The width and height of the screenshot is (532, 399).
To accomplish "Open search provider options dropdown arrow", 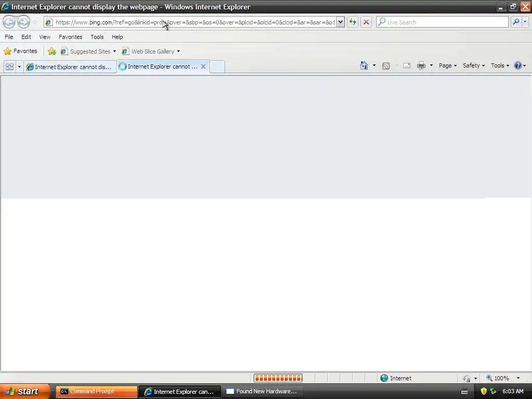I will 525,22.
